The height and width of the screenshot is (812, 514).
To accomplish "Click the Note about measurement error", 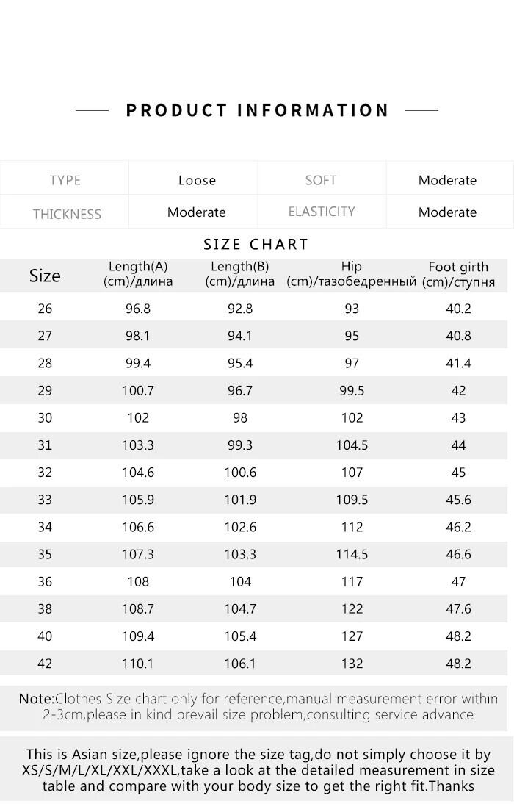I will (x=258, y=706).
